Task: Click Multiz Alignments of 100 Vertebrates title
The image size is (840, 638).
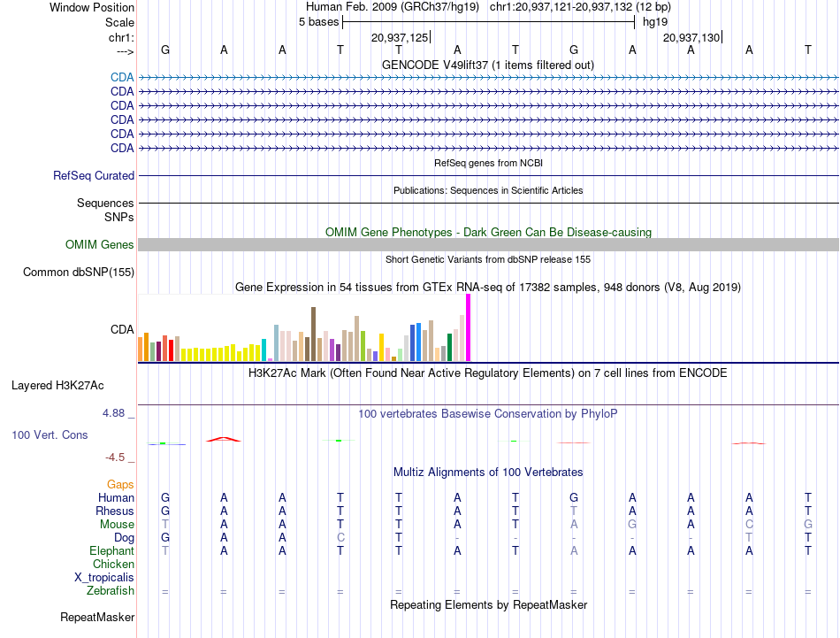Action: (x=488, y=473)
